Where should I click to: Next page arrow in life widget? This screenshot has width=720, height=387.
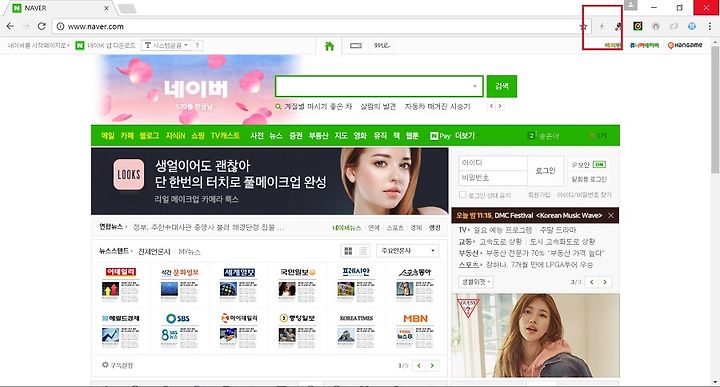coord(605,282)
